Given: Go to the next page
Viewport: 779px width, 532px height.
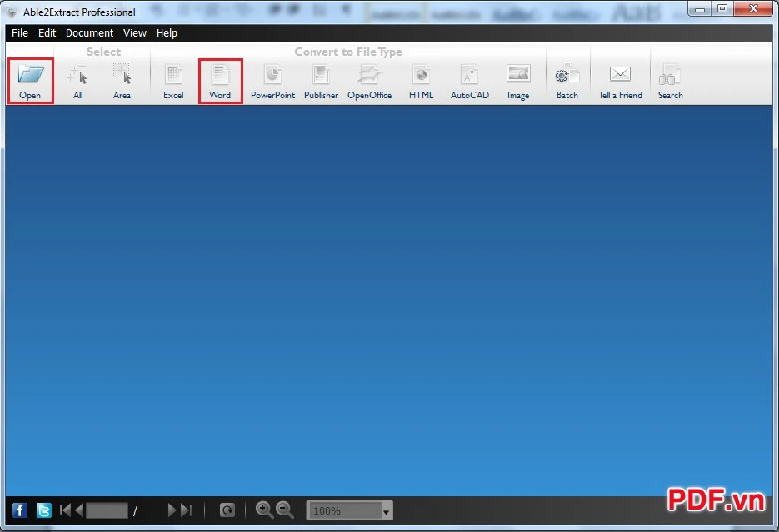Looking at the screenshot, I should (172, 510).
